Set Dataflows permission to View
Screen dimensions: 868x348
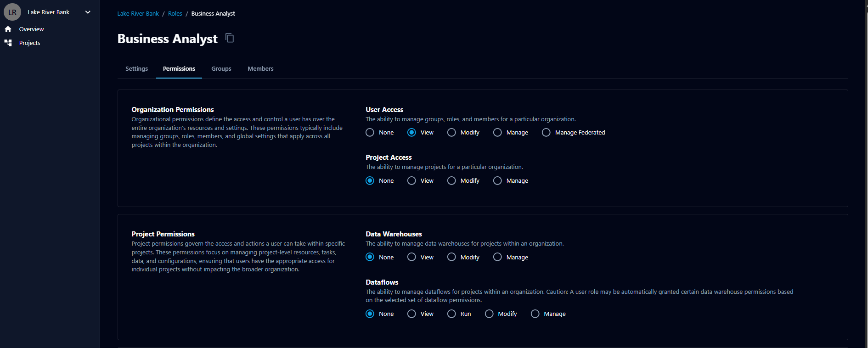point(411,314)
